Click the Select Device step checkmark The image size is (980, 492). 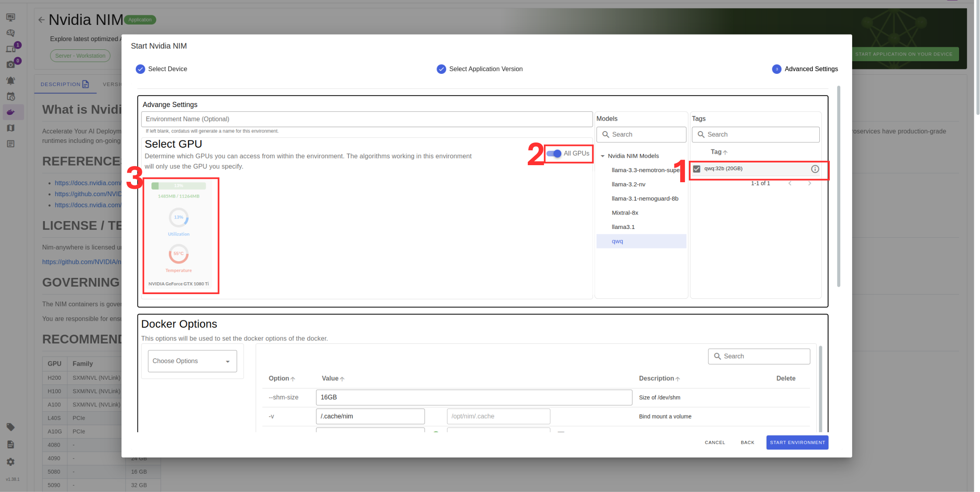[141, 69]
